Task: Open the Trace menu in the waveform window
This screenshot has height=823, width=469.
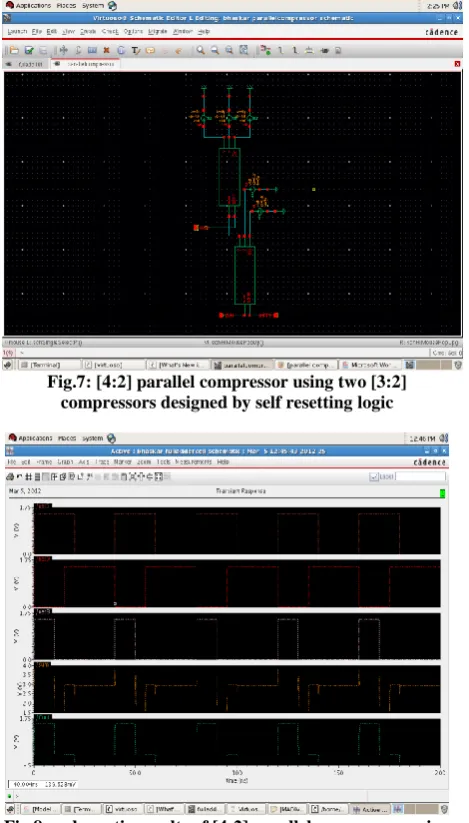Action: [104, 462]
